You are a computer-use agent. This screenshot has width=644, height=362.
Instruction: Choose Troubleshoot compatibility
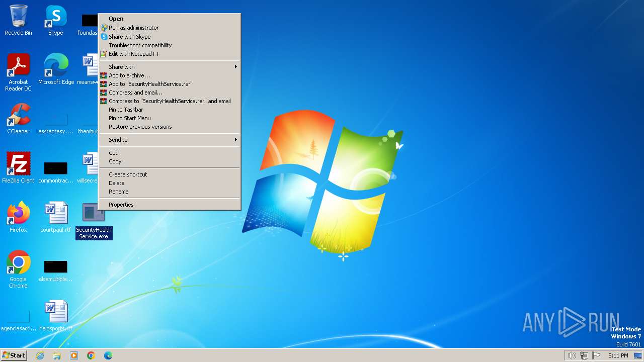click(170, 45)
